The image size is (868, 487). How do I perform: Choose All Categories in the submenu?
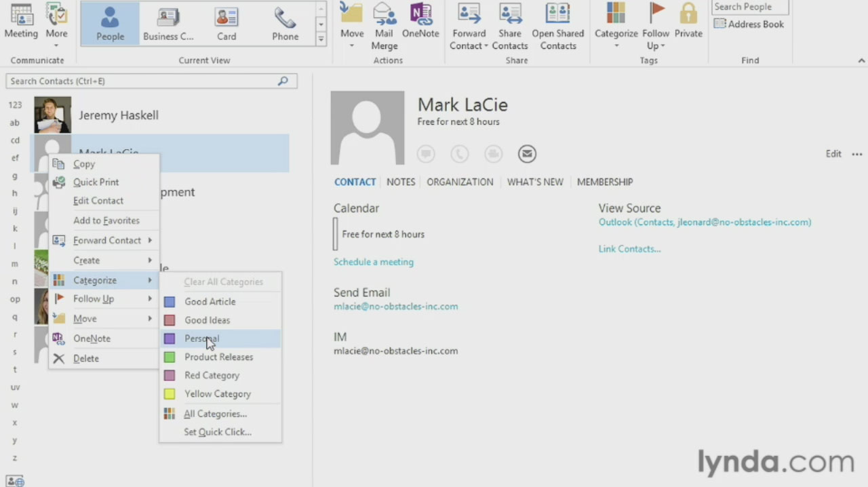[220, 414]
